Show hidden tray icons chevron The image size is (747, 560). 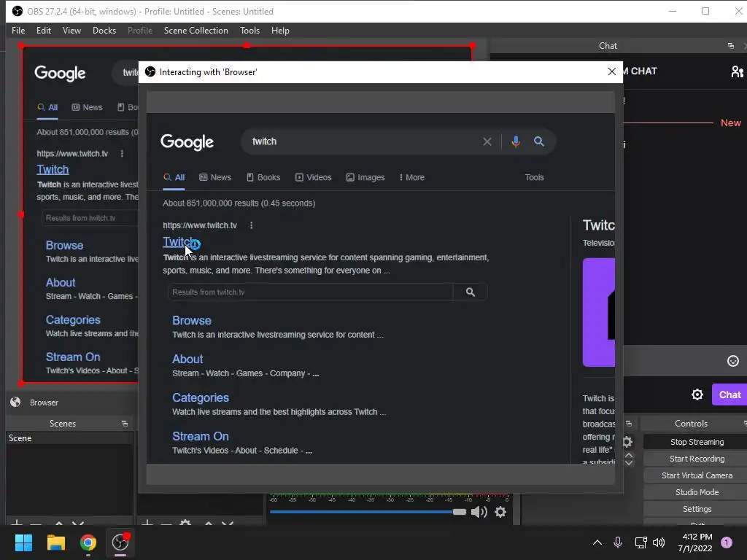[x=597, y=542]
